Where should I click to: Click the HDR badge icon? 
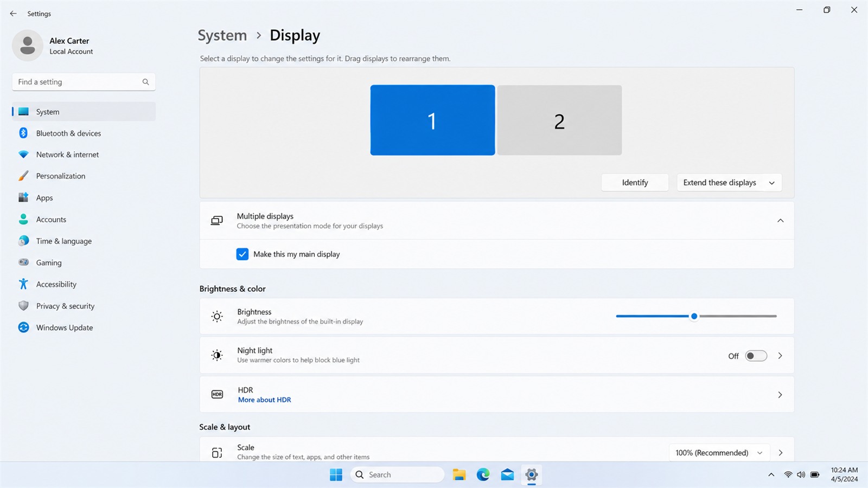pyautogui.click(x=217, y=394)
